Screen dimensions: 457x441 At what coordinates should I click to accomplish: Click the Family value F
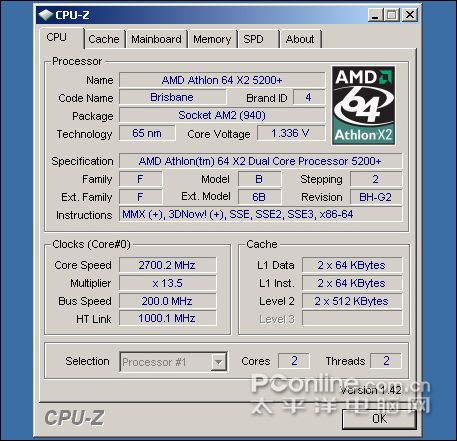[140, 179]
